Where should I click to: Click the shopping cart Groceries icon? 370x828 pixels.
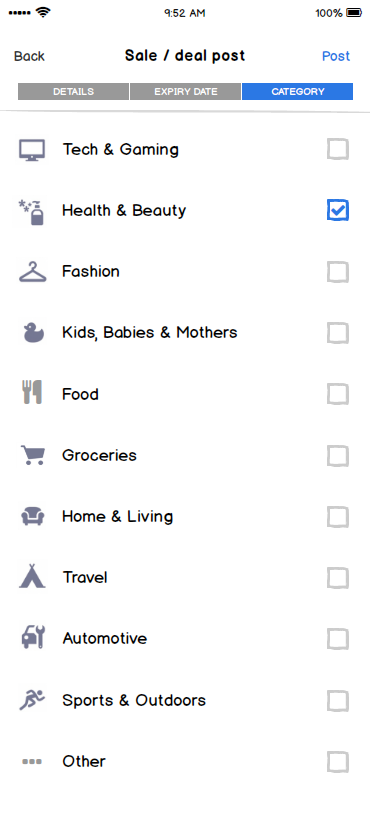click(33, 455)
